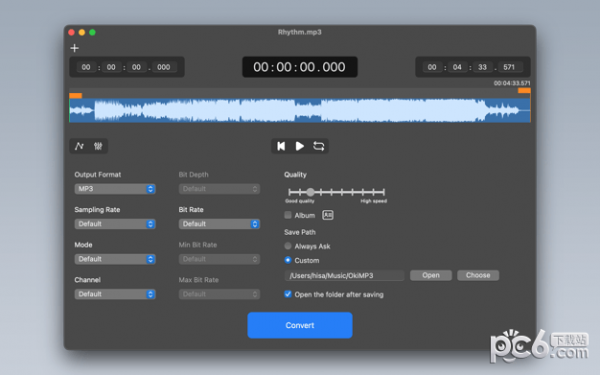Click the Open save folder button
Viewport: 600px width, 375px height.
coord(431,275)
